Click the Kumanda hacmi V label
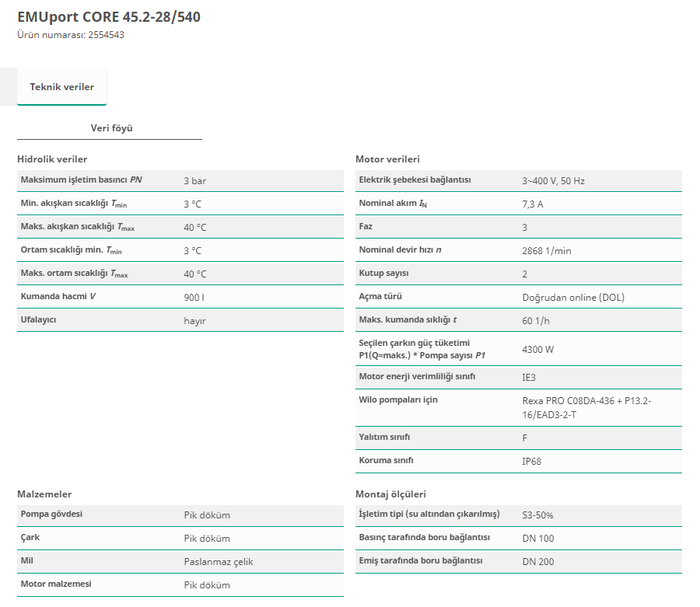Screen dimensions: 700x607 pos(58,296)
